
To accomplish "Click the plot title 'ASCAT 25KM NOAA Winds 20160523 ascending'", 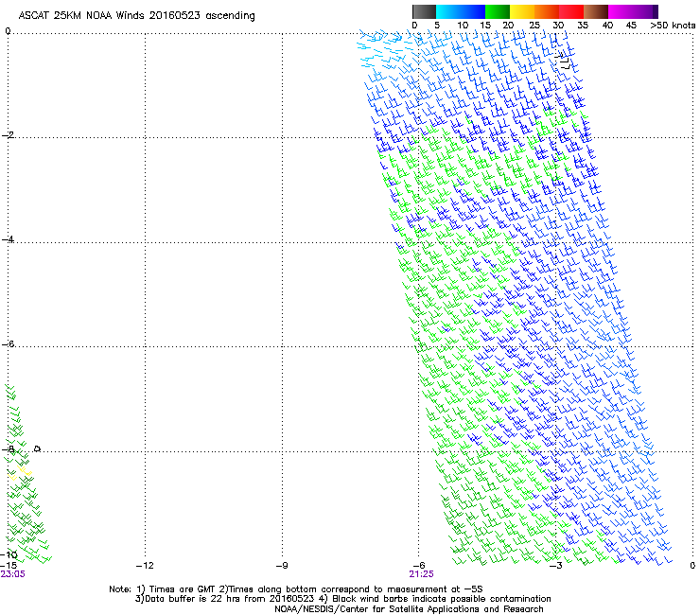I will [136, 16].
